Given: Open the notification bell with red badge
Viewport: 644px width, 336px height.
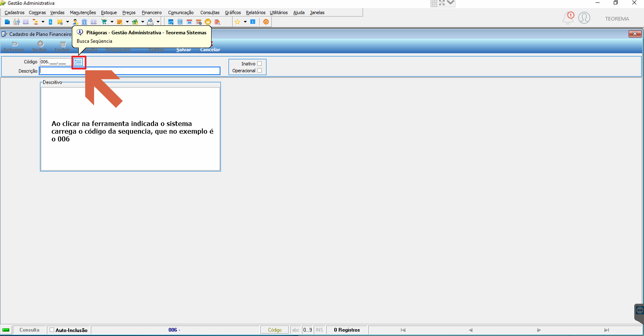Looking at the screenshot, I should (568, 18).
